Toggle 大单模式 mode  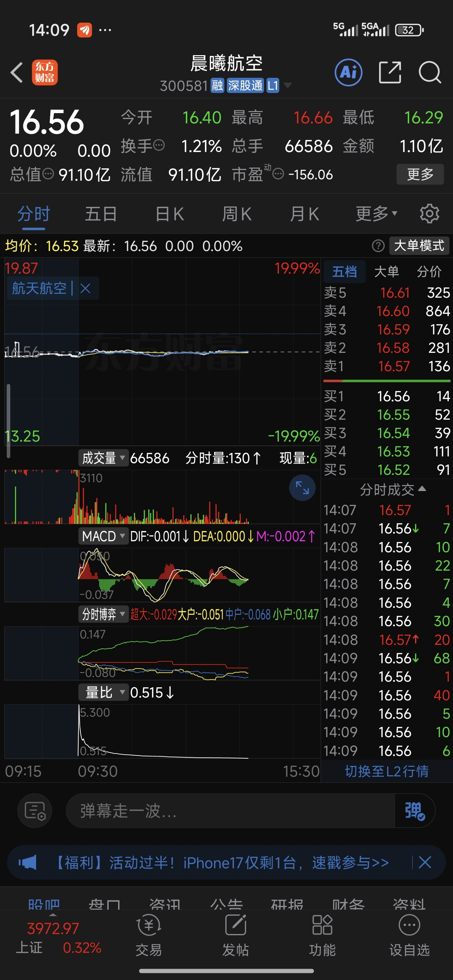[419, 246]
